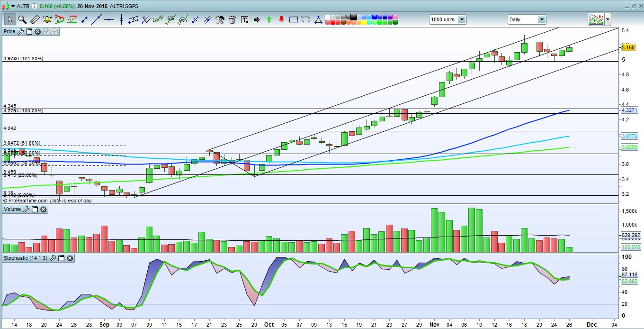Insert a red down arrow marker
The height and width of the screenshot is (329, 644).
pos(281,19)
